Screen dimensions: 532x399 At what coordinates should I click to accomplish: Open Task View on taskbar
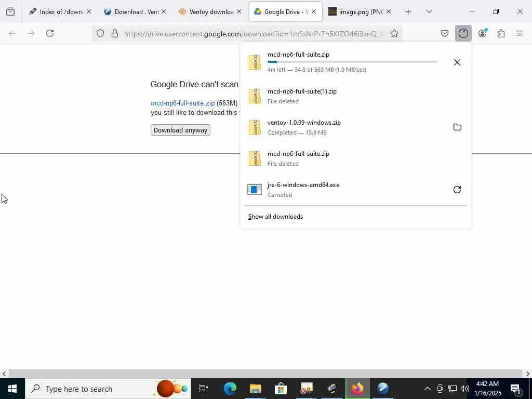(x=204, y=389)
